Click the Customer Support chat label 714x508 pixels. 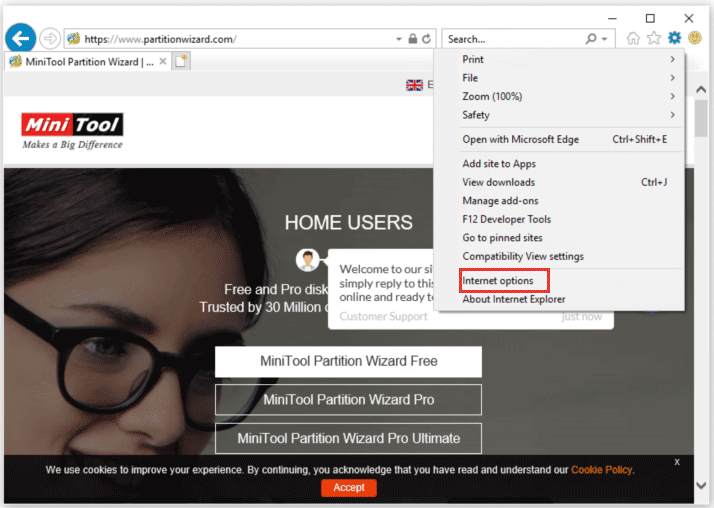tap(383, 316)
